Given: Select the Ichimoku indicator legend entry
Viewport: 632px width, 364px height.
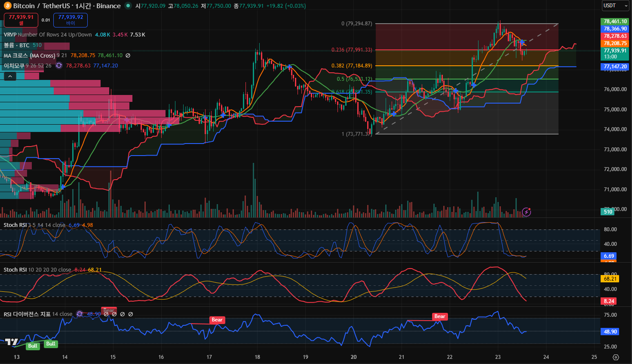Looking at the screenshot, I should click(x=14, y=66).
